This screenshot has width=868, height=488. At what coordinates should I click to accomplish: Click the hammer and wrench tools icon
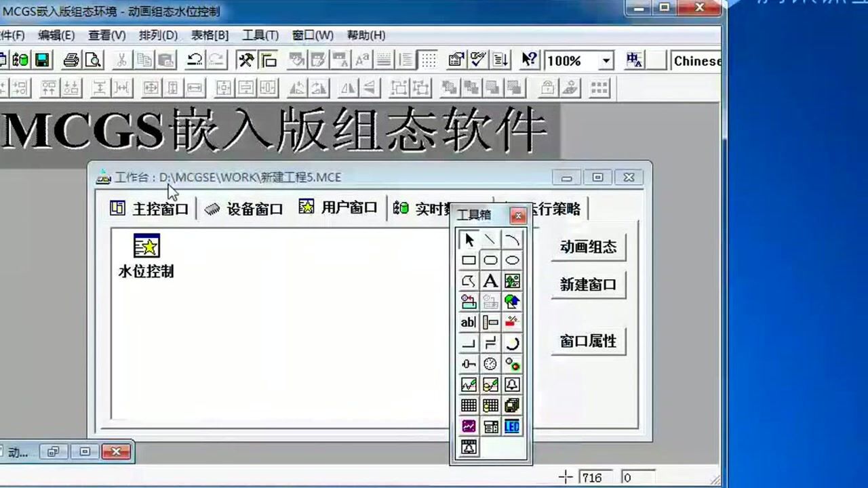point(246,60)
